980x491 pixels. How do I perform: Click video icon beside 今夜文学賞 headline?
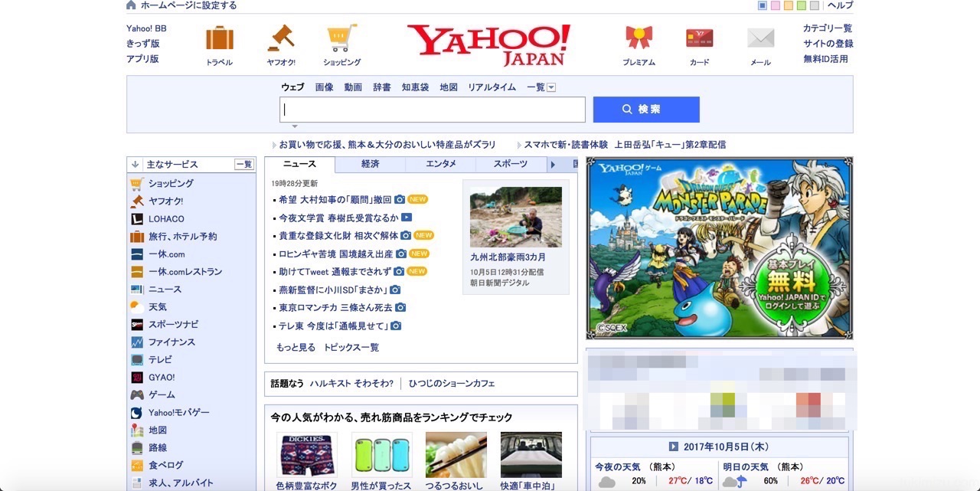pos(407,218)
